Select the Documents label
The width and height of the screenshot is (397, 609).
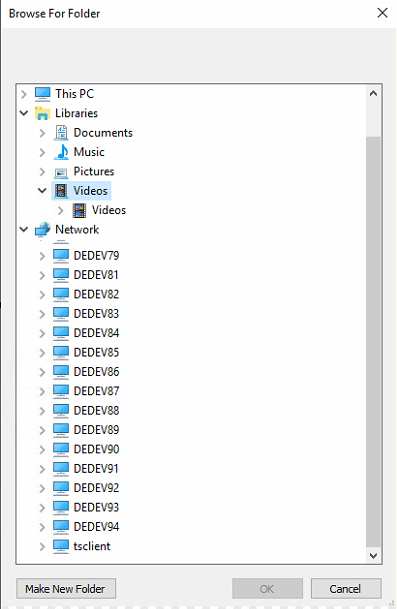[x=103, y=132]
